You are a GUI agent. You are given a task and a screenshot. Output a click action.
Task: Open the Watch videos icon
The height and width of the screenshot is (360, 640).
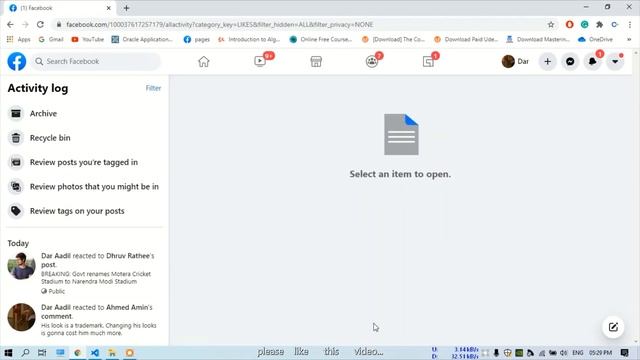tap(260, 62)
